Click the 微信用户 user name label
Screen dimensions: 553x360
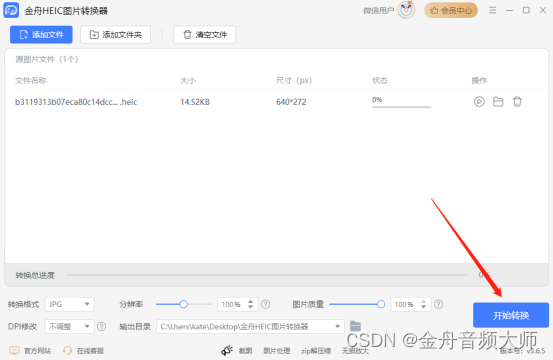point(378,11)
